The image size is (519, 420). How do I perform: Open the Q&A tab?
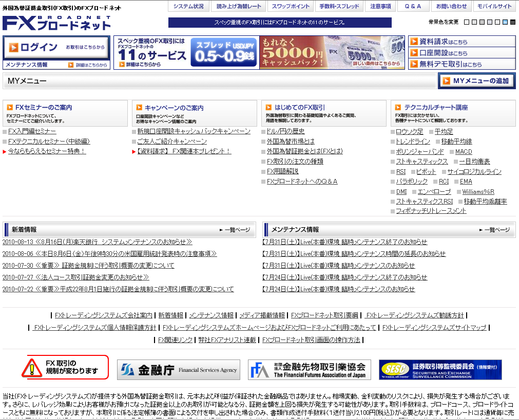(x=413, y=6)
